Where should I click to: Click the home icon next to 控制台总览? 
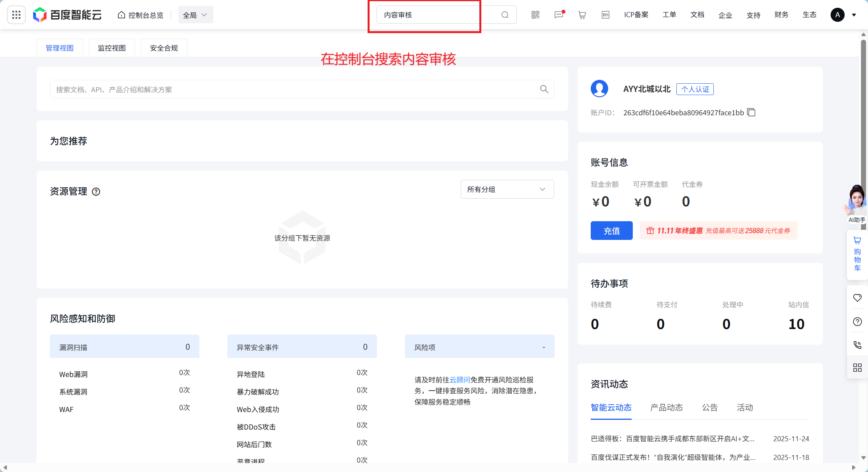click(x=121, y=15)
